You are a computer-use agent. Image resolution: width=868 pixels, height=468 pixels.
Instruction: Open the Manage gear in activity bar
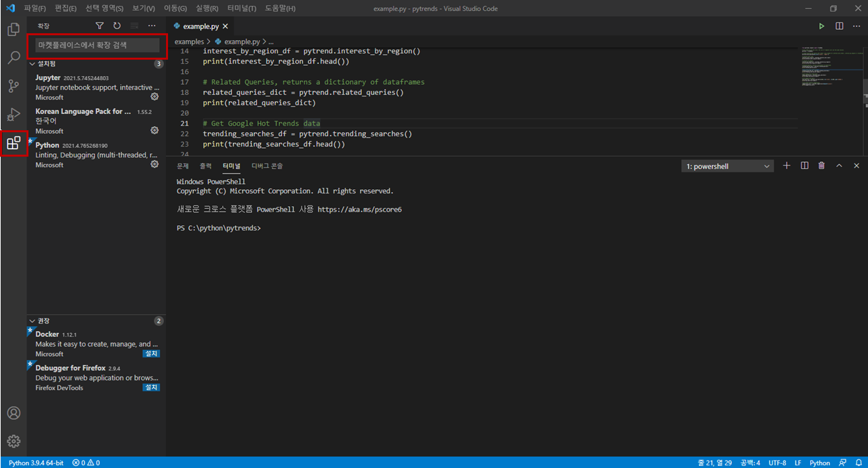13,442
